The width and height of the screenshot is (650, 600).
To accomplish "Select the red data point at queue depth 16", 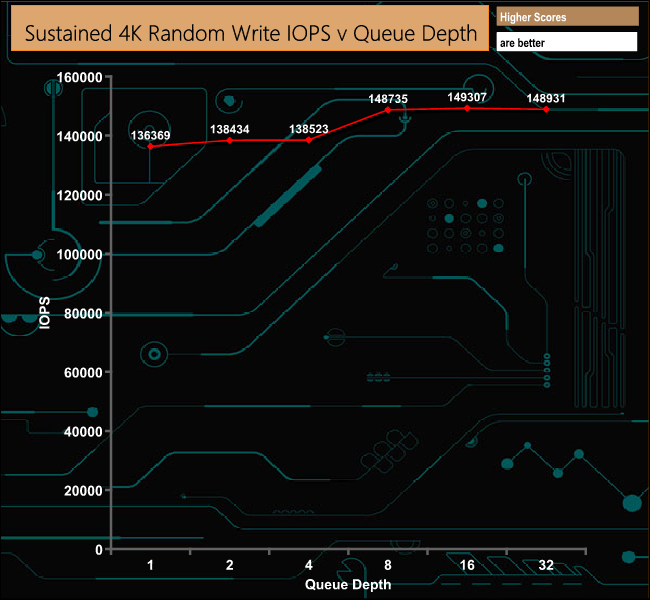I will tap(467, 108).
